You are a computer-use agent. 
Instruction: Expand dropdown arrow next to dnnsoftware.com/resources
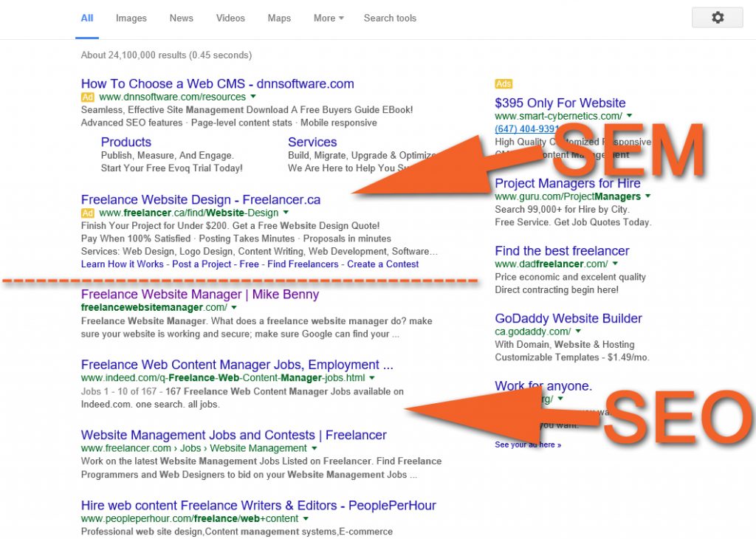click(253, 97)
